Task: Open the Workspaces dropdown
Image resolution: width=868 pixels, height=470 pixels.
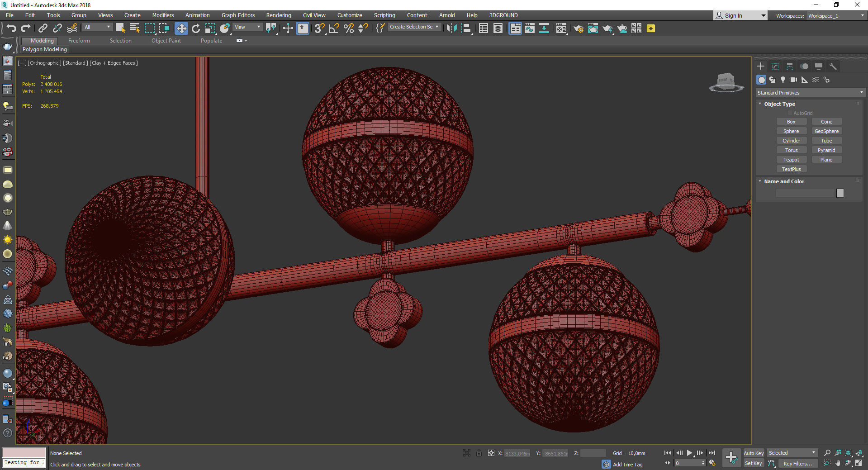Action: tap(836, 16)
